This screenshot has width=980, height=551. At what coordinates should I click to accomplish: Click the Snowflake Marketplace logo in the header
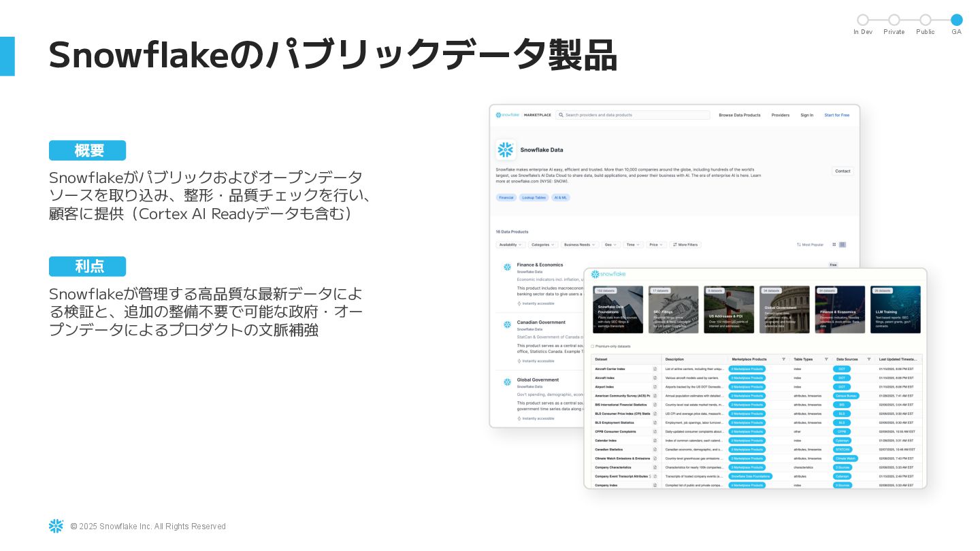[x=523, y=115]
